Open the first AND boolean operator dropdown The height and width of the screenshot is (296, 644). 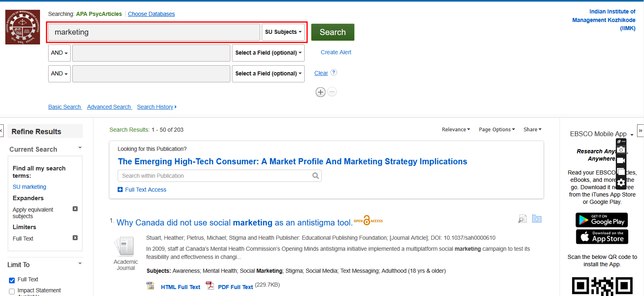tap(59, 53)
